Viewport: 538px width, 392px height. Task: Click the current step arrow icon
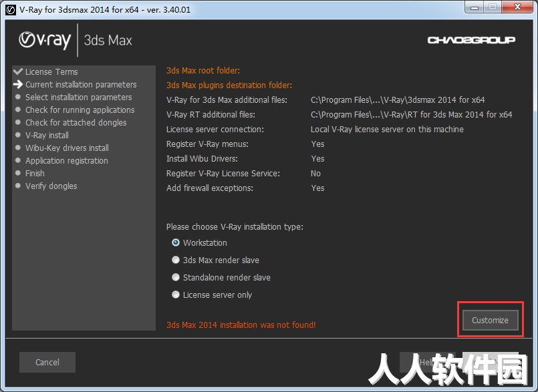(x=18, y=84)
